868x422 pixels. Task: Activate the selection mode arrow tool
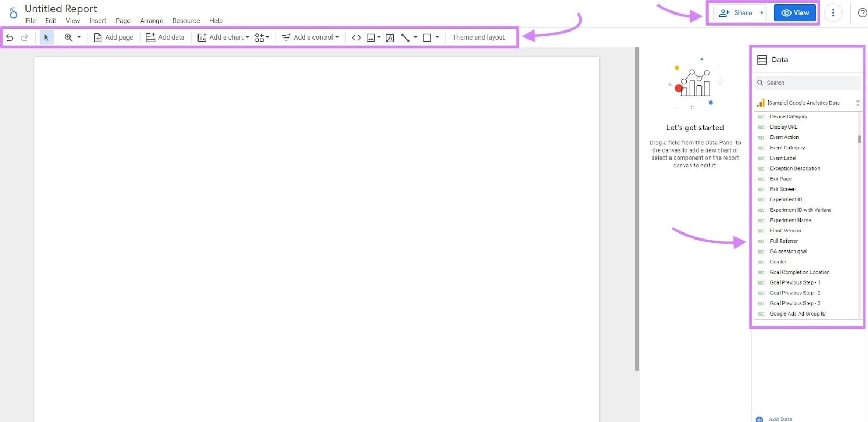point(47,37)
